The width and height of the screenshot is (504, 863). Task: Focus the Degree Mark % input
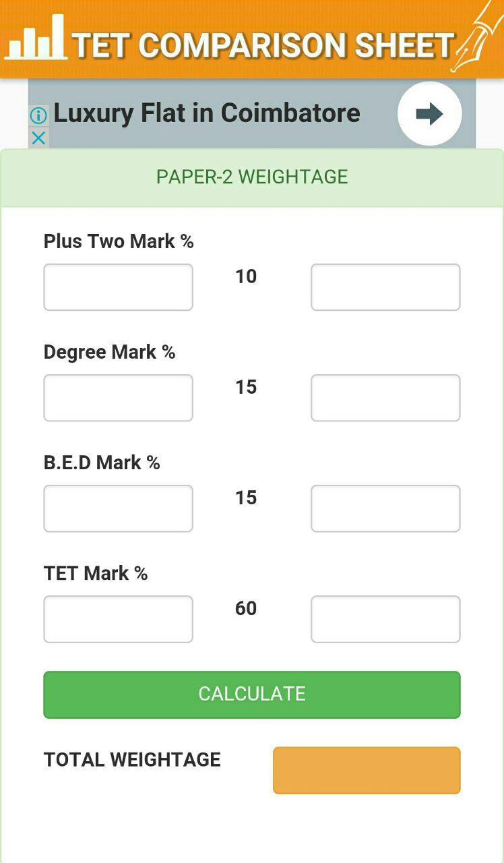tap(118, 398)
